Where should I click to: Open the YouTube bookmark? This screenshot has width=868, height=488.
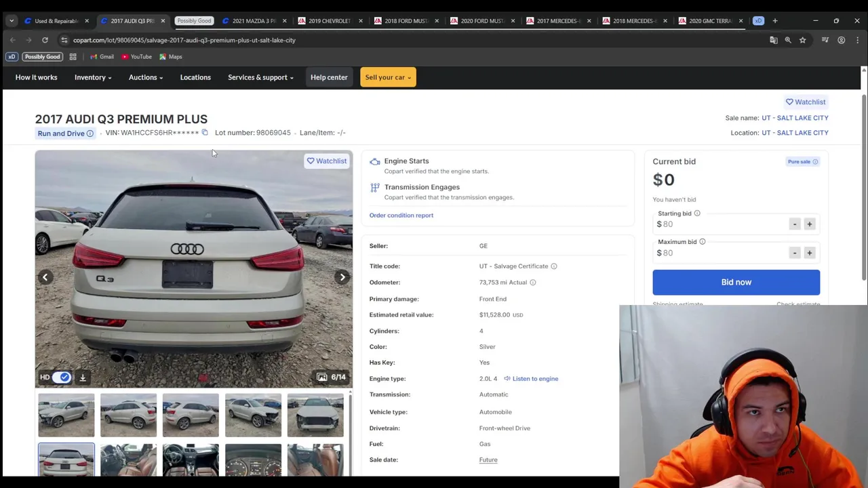coord(136,57)
